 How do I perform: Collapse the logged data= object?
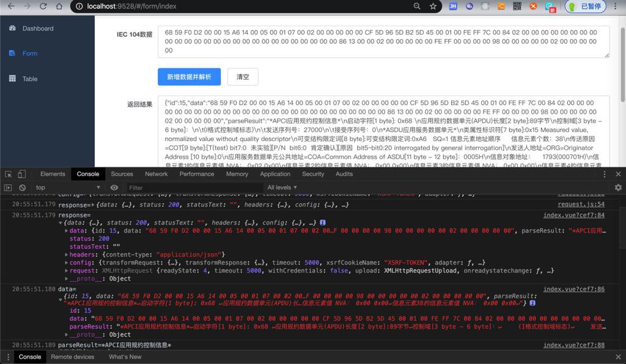(61, 299)
